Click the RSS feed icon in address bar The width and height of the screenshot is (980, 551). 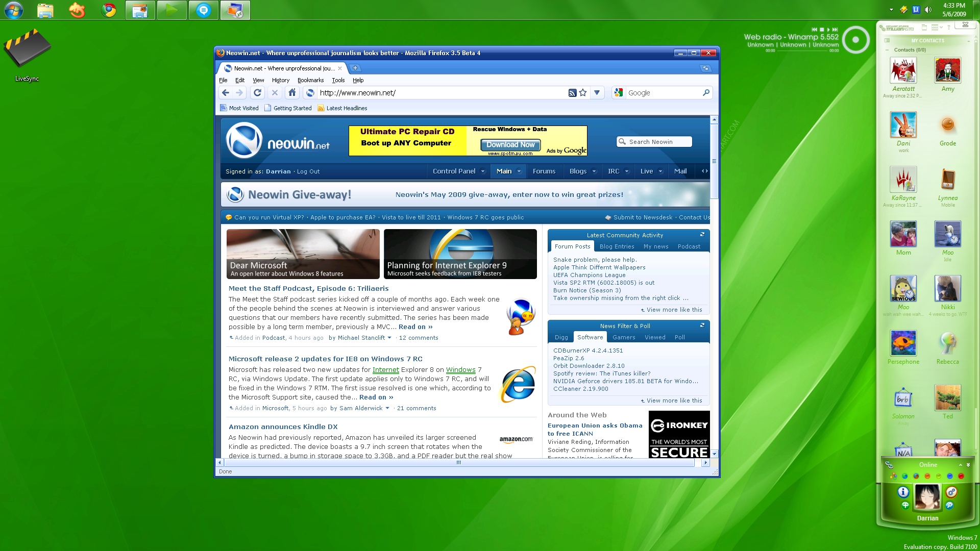pos(572,93)
